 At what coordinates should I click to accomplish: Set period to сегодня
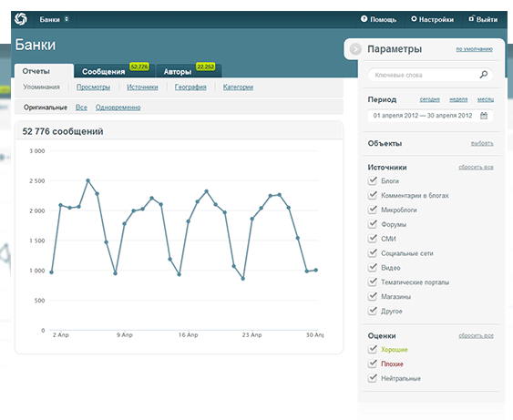point(429,99)
